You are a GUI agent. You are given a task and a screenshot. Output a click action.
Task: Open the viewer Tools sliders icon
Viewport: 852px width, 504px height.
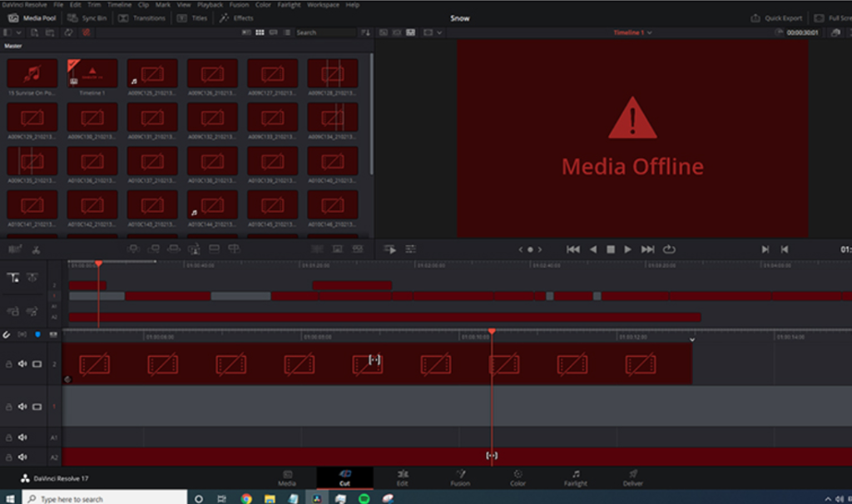point(411,250)
